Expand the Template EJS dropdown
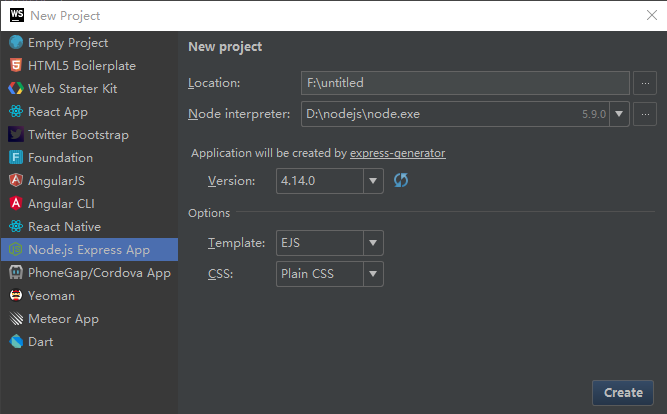Viewport: 667px width, 414px height. [373, 243]
